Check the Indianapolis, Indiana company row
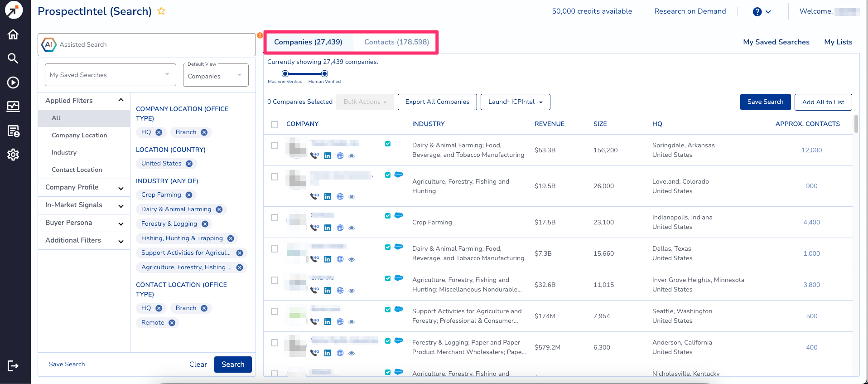868x384 pixels. pos(275,218)
